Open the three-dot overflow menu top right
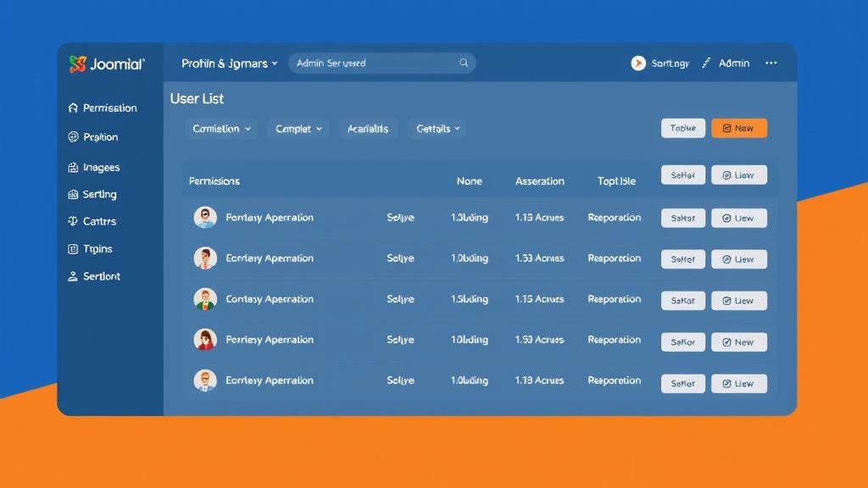Screen dimensions: 868x488 [771, 62]
